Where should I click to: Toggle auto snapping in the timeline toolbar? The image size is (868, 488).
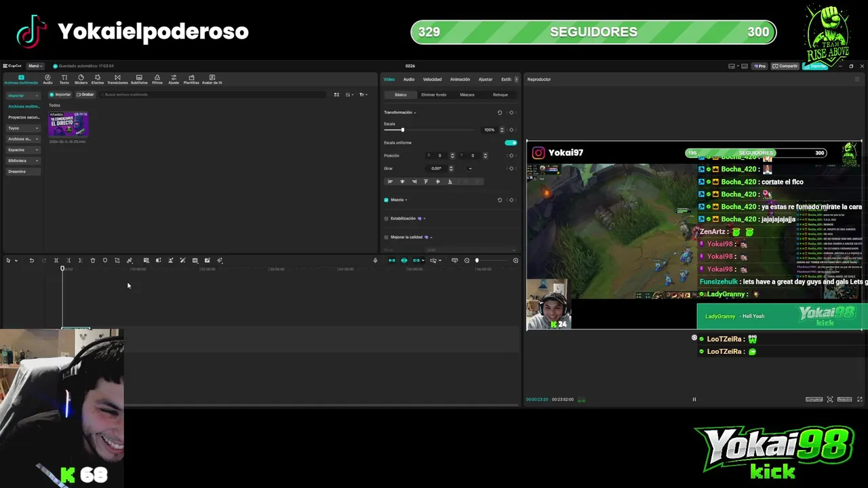404,260
